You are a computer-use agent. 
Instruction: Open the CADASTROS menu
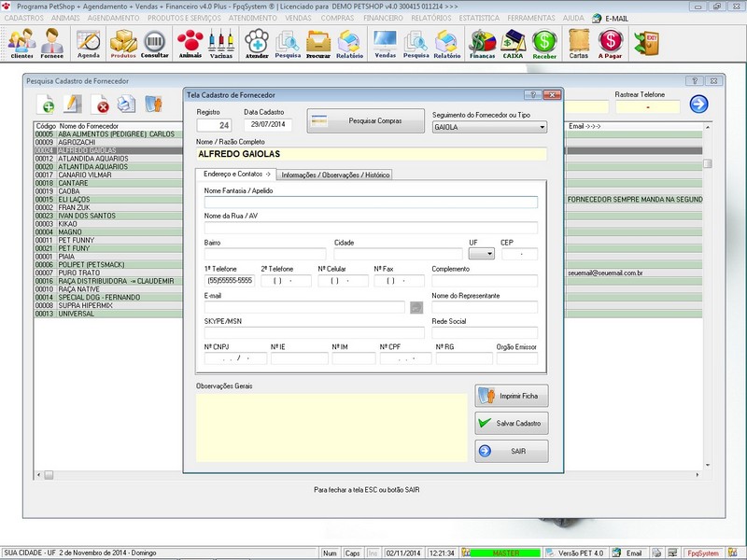tap(25, 17)
